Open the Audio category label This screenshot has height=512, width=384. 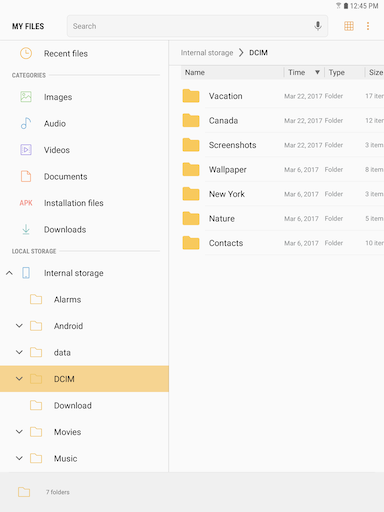click(x=55, y=124)
